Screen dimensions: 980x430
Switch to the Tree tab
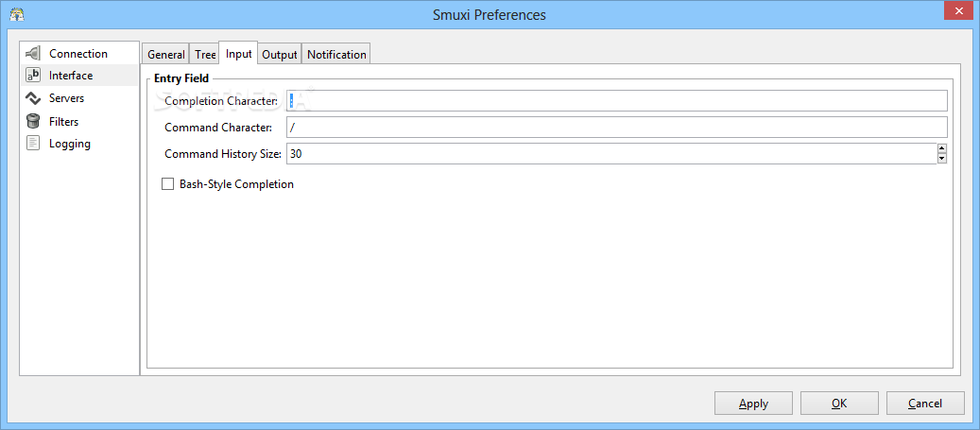point(205,55)
